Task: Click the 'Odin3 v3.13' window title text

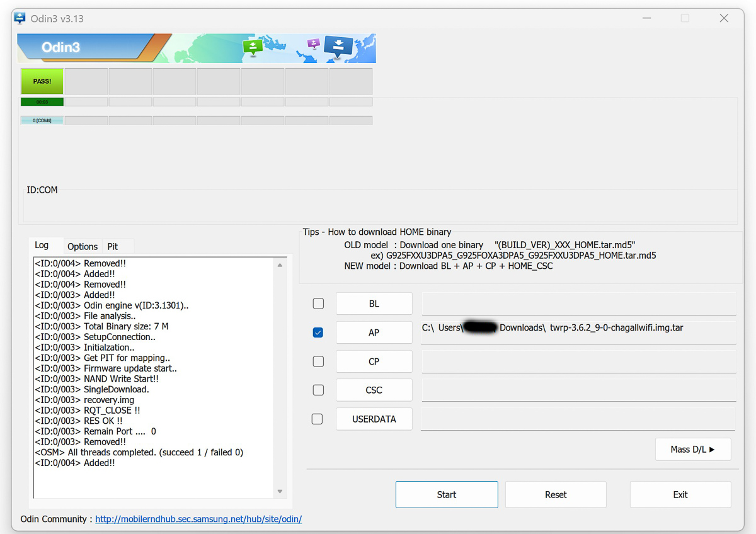Action: [x=57, y=18]
